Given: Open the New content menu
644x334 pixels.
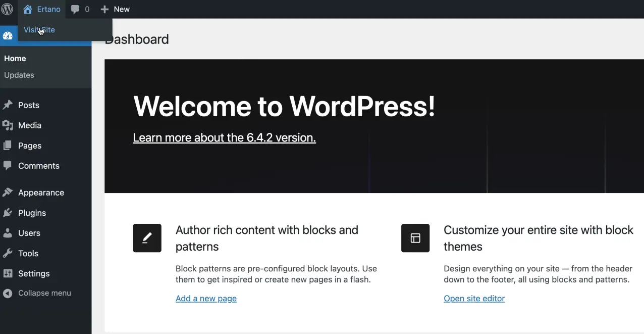Looking at the screenshot, I should [x=121, y=9].
